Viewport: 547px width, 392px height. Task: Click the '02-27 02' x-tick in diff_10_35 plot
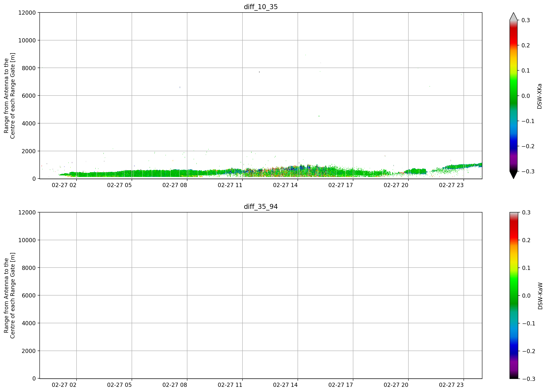pos(64,185)
